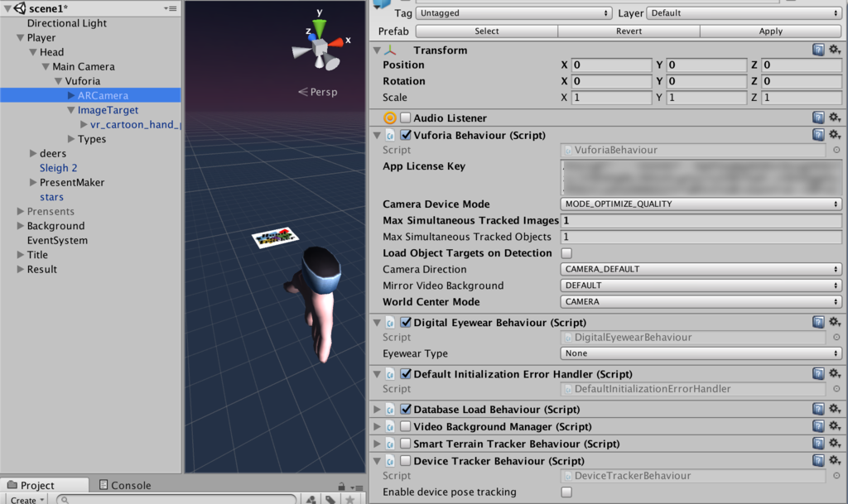Open Video Background Manager gear menu
Screen dimensions: 848x504
tap(835, 426)
